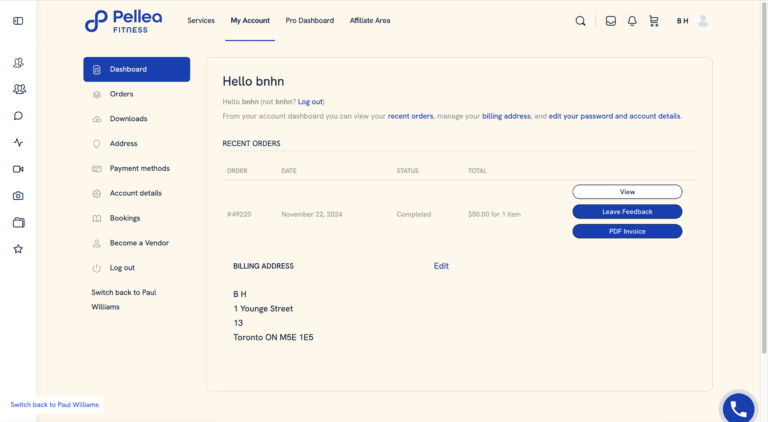
Task: Click the search magnifier icon
Action: [580, 21]
